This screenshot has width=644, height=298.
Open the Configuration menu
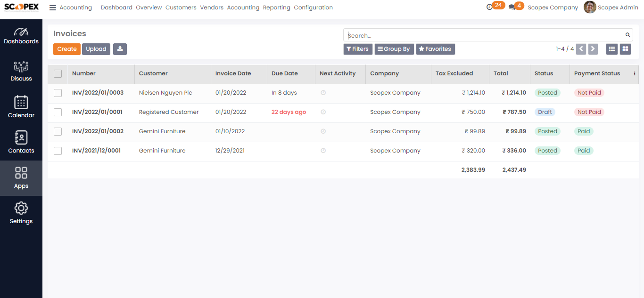coord(314,8)
